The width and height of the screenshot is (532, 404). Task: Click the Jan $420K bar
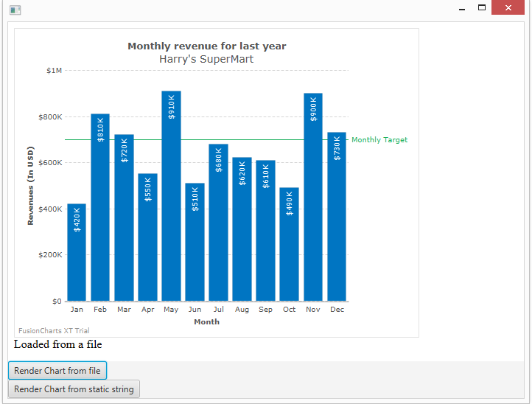click(x=77, y=252)
